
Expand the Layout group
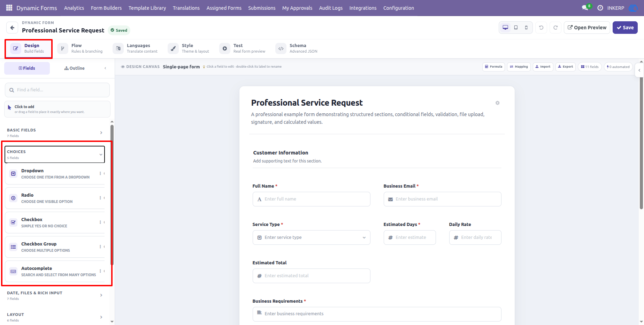point(55,317)
